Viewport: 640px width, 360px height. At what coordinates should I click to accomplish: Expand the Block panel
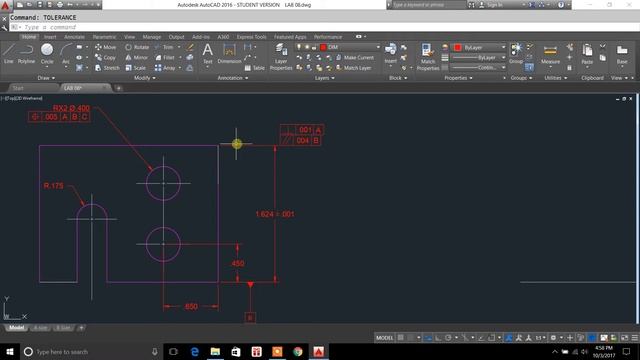398,78
